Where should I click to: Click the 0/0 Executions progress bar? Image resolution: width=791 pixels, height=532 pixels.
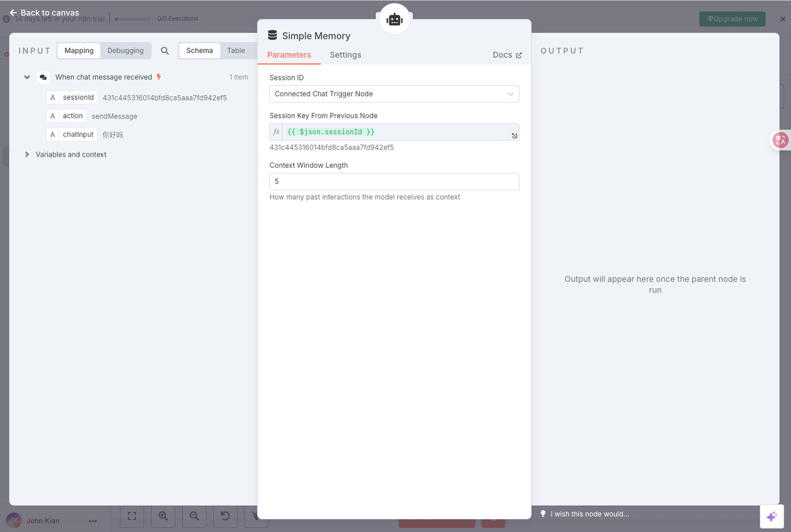(133, 19)
